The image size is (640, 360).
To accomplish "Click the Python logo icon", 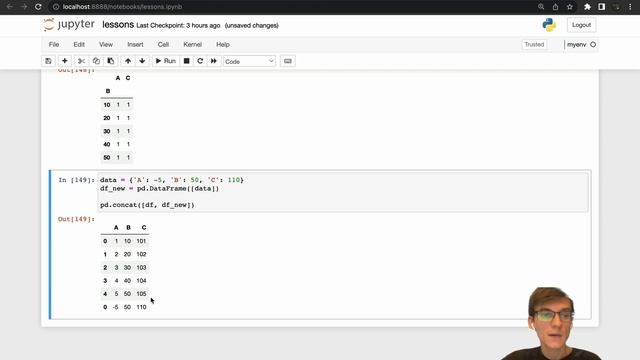I will tap(549, 25).
